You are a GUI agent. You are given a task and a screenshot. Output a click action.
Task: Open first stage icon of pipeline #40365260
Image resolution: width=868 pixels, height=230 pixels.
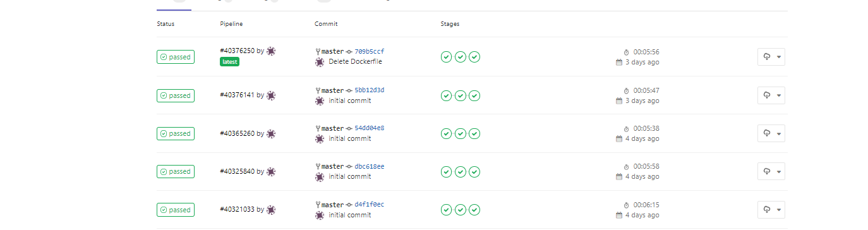[446, 133]
